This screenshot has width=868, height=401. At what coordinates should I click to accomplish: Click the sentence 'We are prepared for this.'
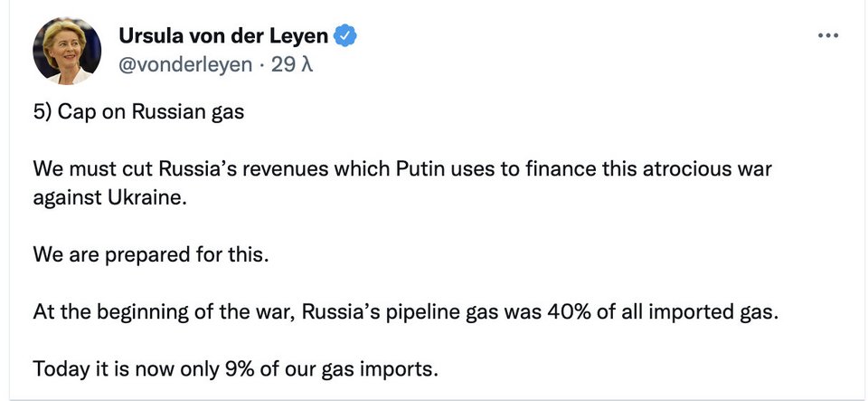click(151, 254)
